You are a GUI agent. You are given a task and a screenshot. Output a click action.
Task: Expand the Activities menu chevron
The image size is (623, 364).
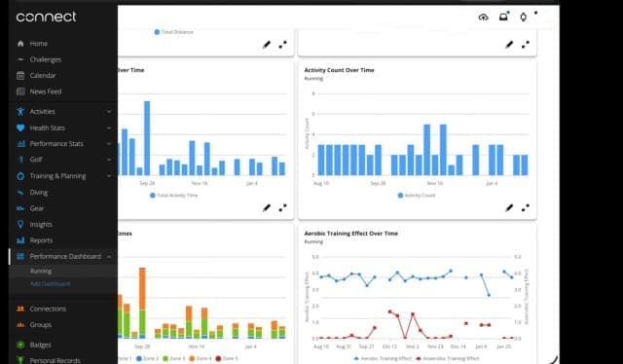(x=109, y=112)
